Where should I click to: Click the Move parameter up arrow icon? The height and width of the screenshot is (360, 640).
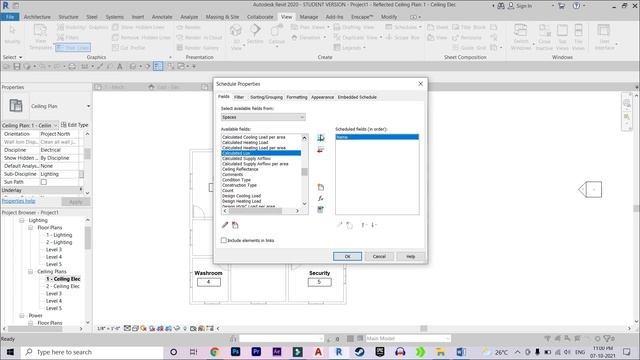coord(364,225)
